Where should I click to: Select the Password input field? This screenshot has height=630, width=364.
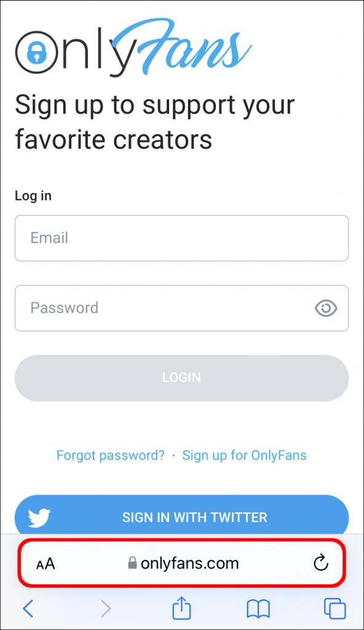click(x=166, y=308)
